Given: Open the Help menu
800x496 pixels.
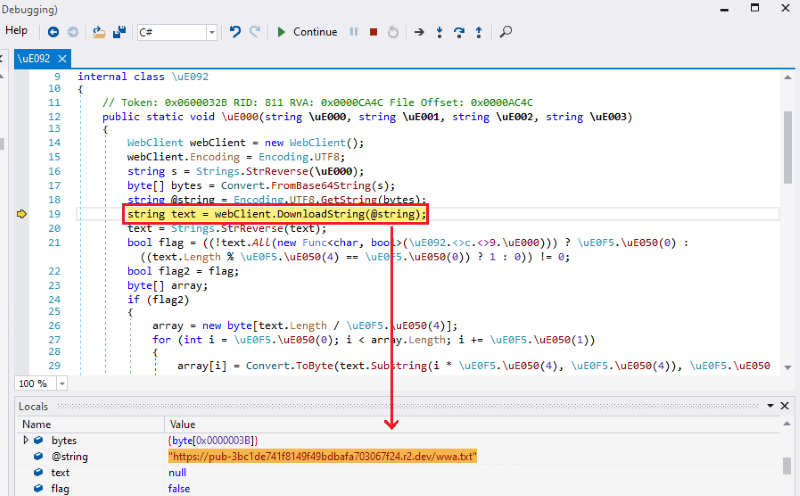Looking at the screenshot, I should [17, 31].
